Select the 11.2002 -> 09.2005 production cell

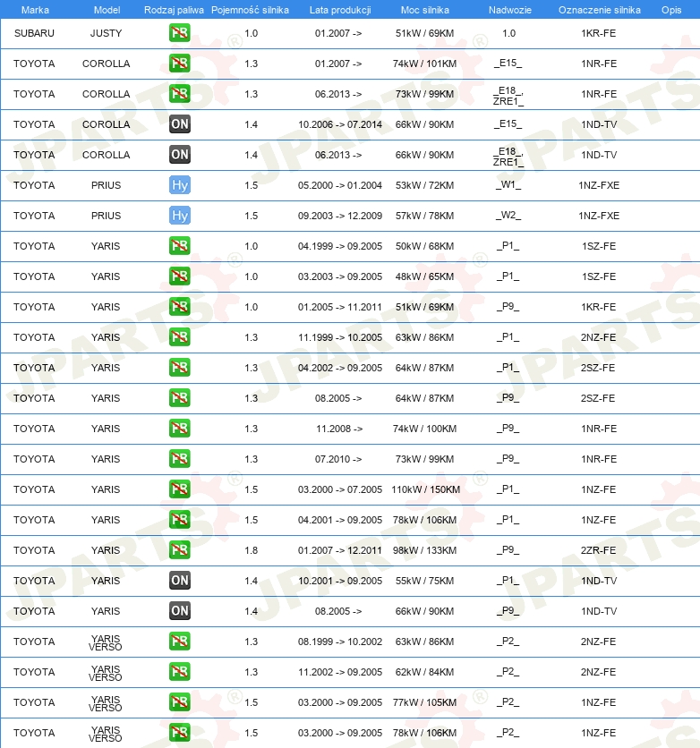point(340,672)
